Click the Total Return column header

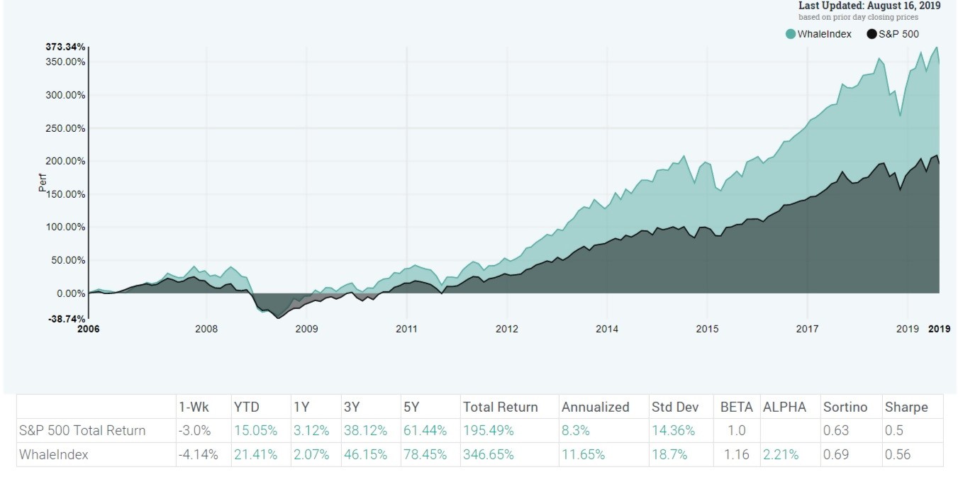[x=500, y=407]
